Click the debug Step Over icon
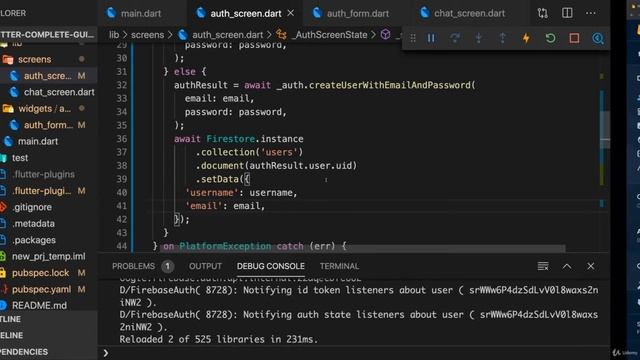This screenshot has height=360, width=640. [x=455, y=38]
